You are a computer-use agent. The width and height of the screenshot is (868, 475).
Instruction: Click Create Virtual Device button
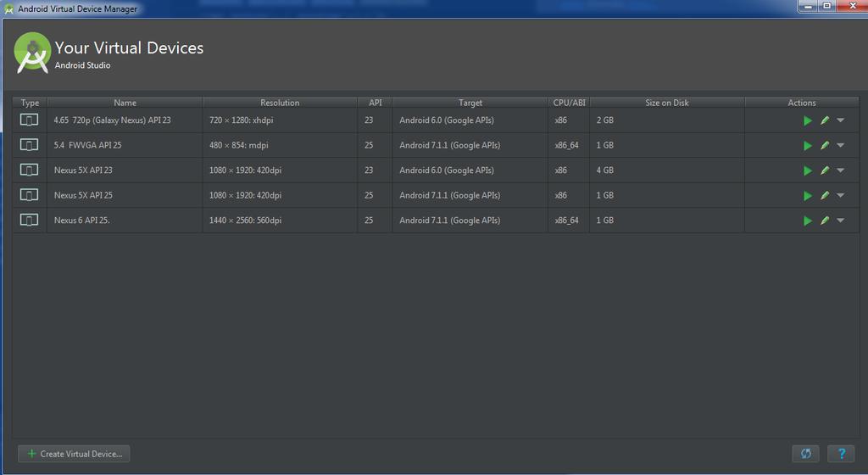point(75,454)
